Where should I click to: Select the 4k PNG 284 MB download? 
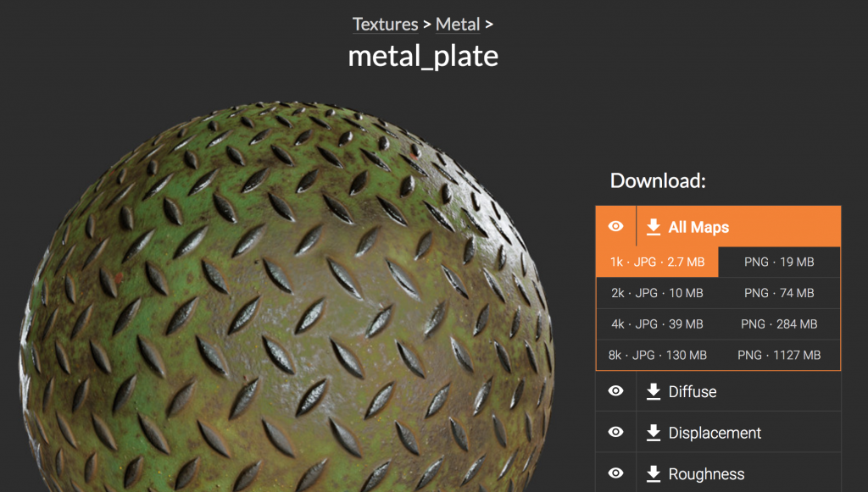(x=779, y=324)
